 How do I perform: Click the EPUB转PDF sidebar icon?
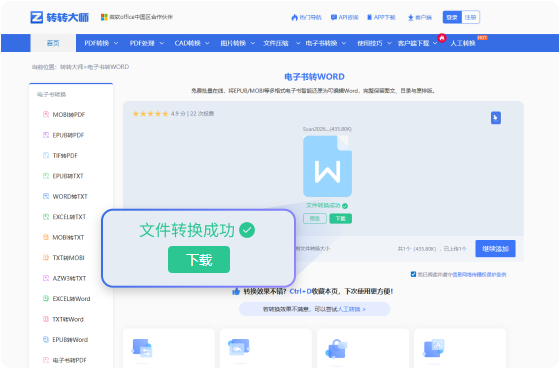click(x=46, y=135)
